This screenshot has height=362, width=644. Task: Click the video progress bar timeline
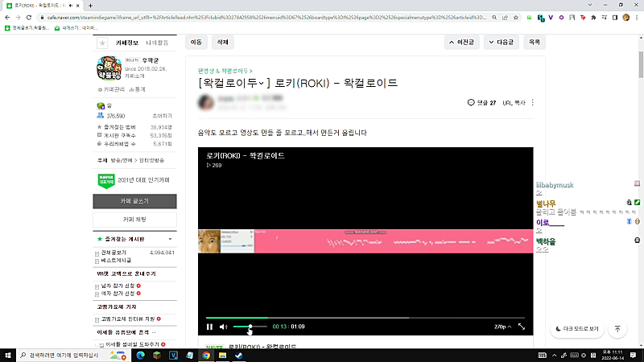(365, 318)
